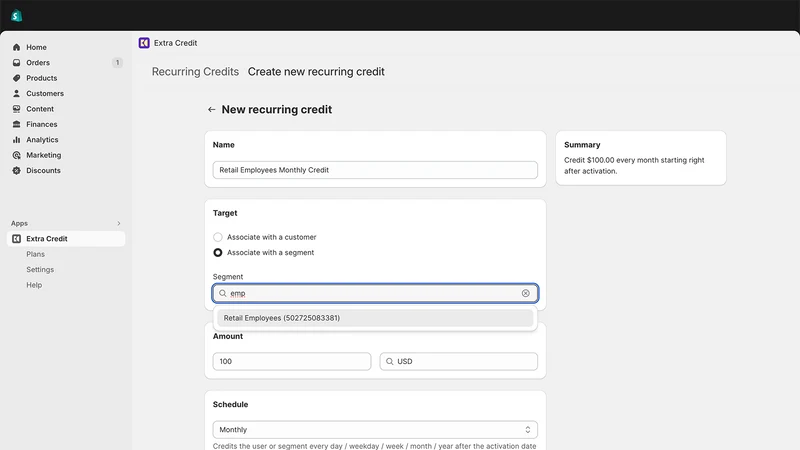Image resolution: width=800 pixels, height=450 pixels.
Task: Open Products in the sidebar
Action: pyautogui.click(x=41, y=78)
